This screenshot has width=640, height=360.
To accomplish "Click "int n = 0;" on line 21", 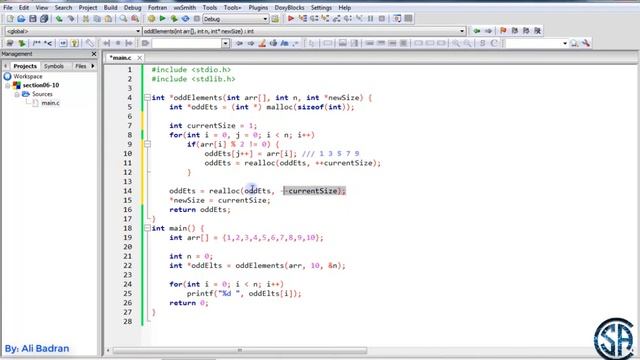I will [191, 256].
